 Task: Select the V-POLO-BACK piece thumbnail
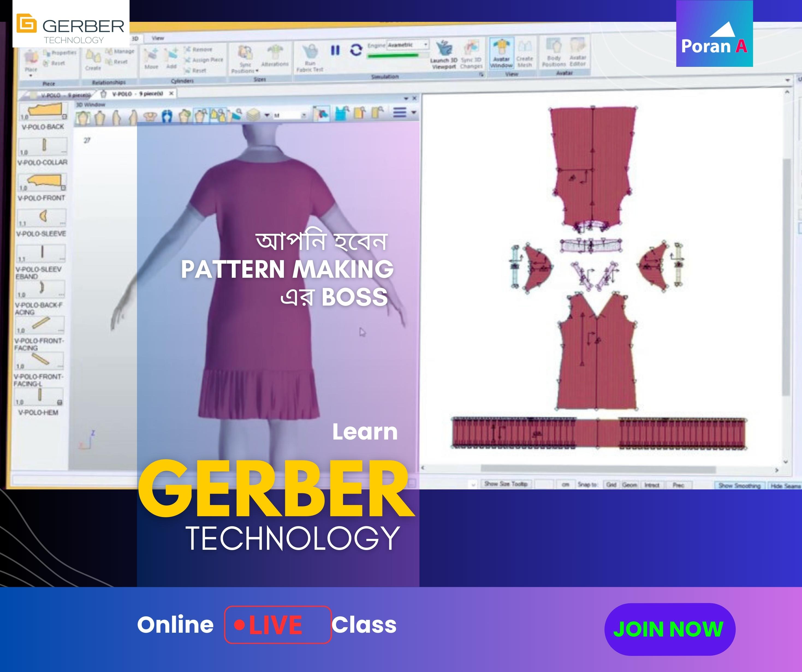[43, 111]
